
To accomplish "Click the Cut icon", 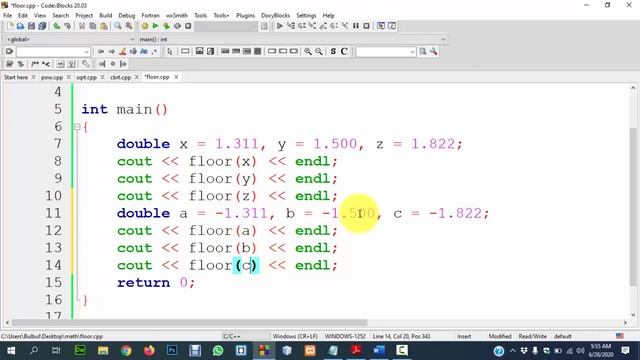I will 82,26.
